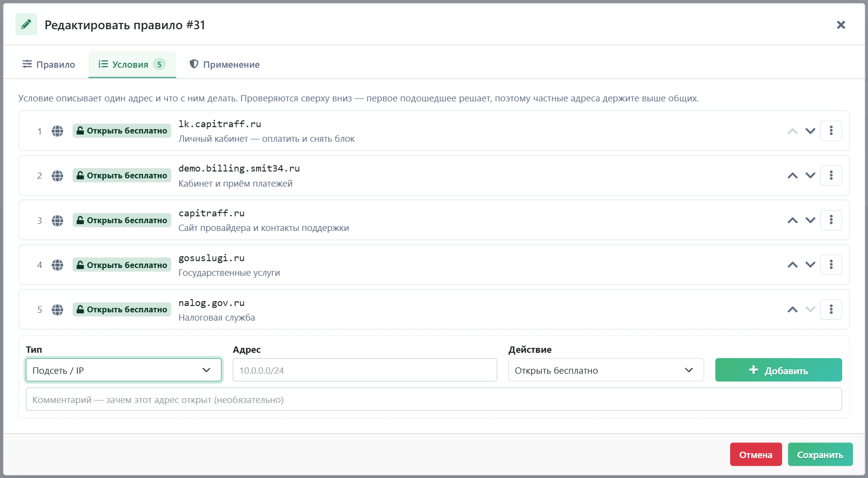The image size is (868, 478).
Task: Open the three-dot menu for the capitraff.ru row
Action: pyautogui.click(x=831, y=220)
